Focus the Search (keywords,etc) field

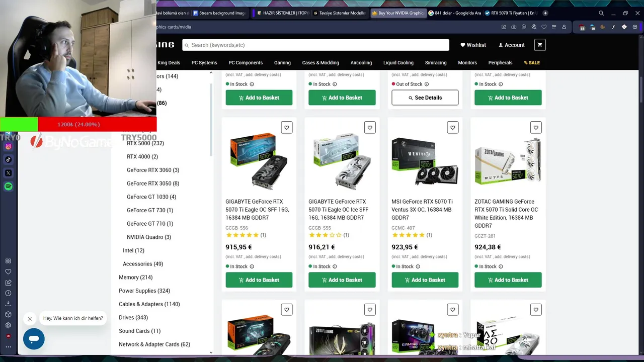tap(315, 45)
